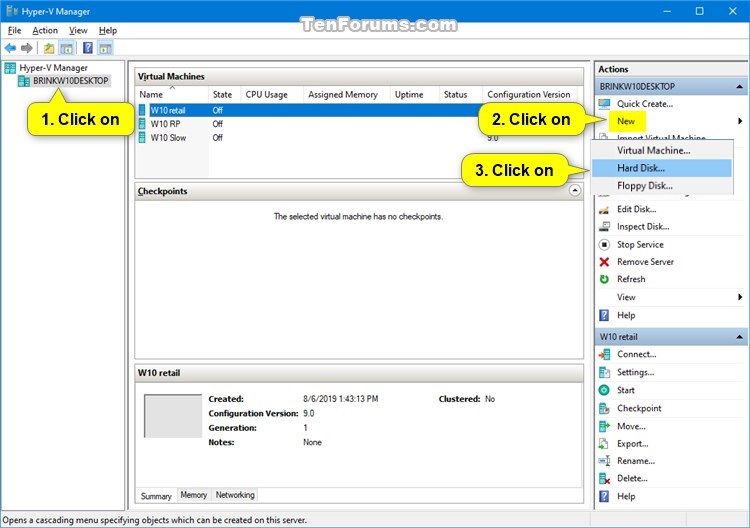Open the Action menu
Image resolution: width=750 pixels, height=528 pixels.
(45, 31)
